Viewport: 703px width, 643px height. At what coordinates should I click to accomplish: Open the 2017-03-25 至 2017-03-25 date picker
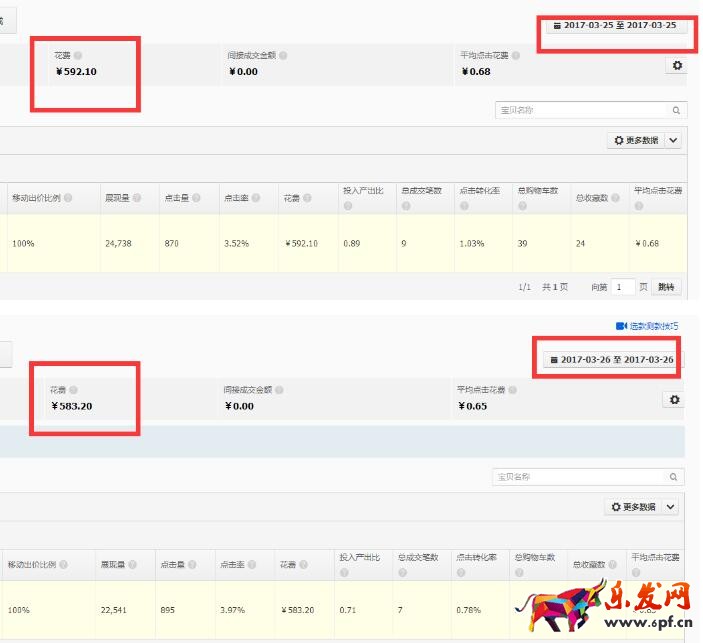coord(614,25)
